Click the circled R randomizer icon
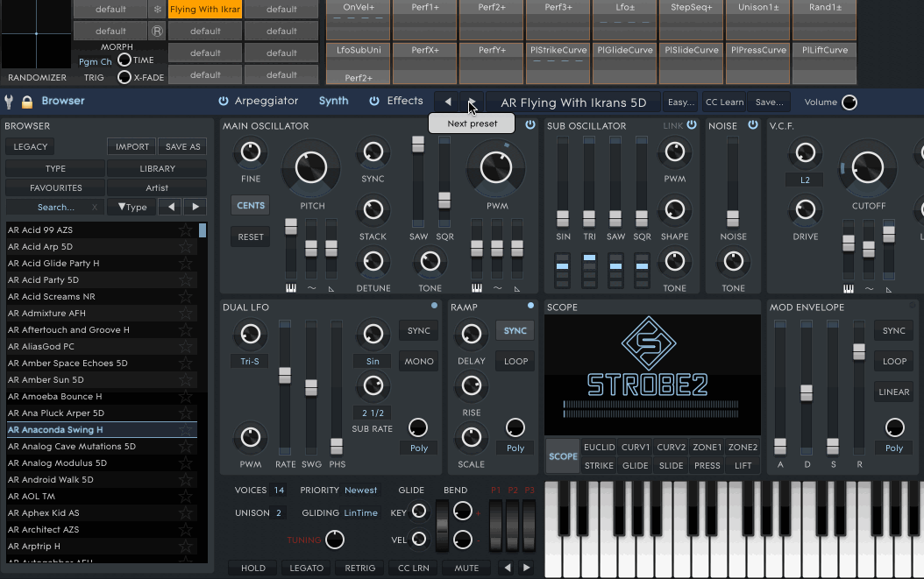 tap(157, 32)
